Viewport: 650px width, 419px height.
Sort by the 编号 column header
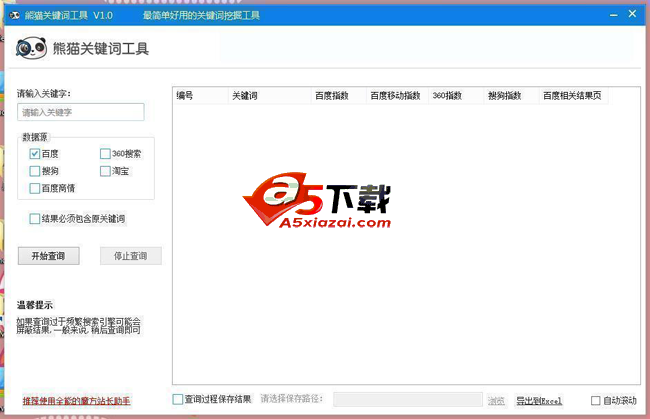(x=200, y=96)
